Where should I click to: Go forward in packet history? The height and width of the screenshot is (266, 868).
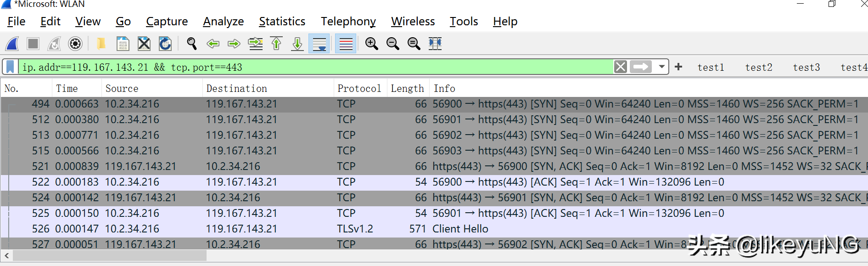(x=234, y=44)
